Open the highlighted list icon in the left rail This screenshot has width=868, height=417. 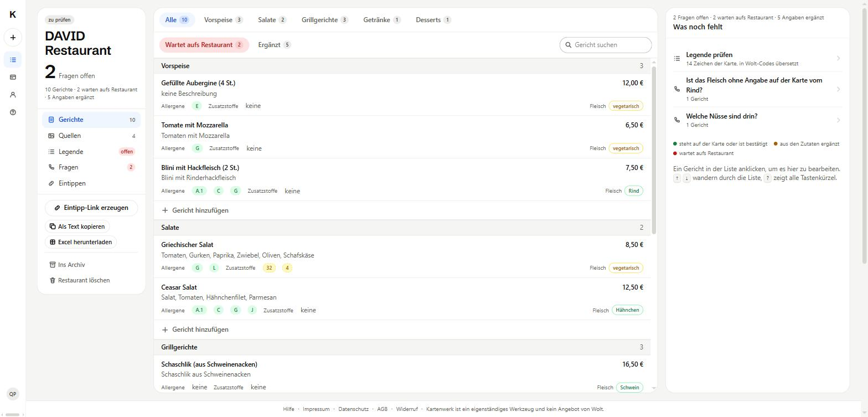click(x=13, y=60)
